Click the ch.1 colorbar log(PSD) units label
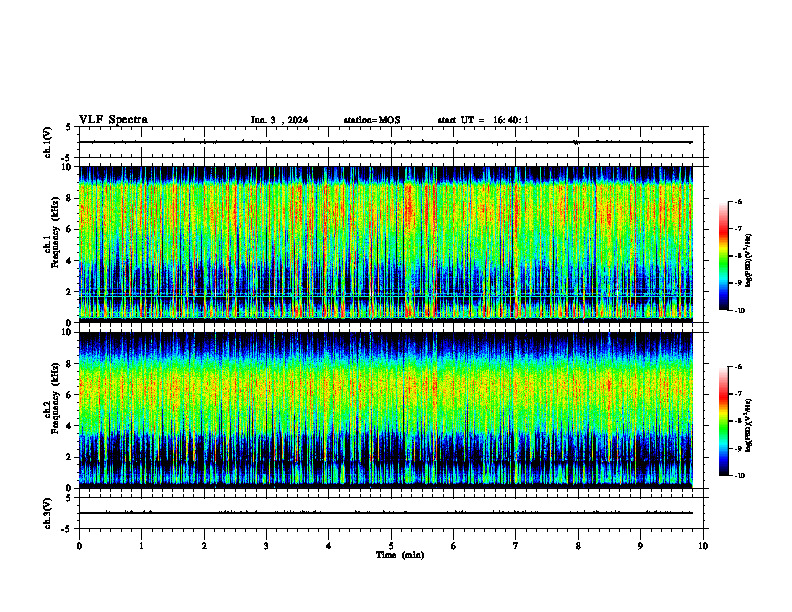Screen dimensions: 792x612 pyautogui.click(x=749, y=261)
